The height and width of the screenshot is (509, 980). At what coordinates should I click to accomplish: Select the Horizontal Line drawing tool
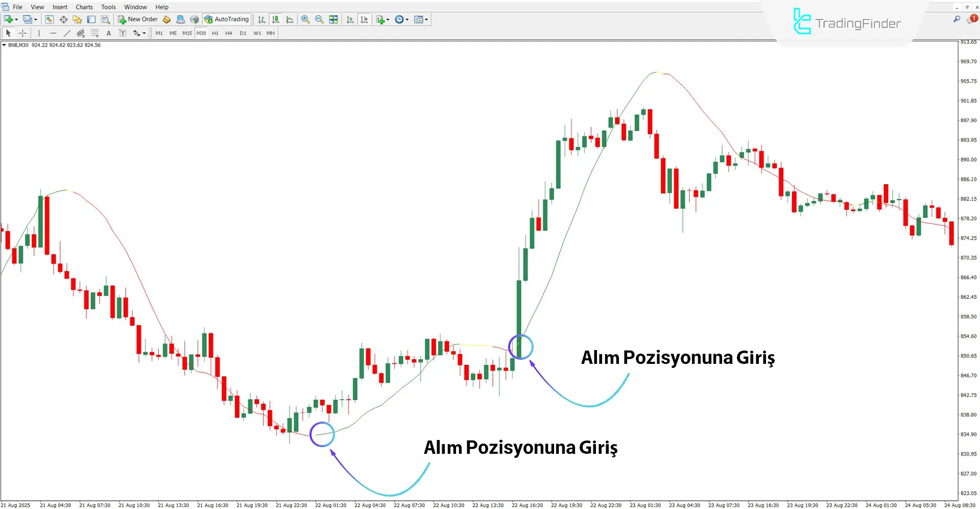pyautogui.click(x=53, y=33)
